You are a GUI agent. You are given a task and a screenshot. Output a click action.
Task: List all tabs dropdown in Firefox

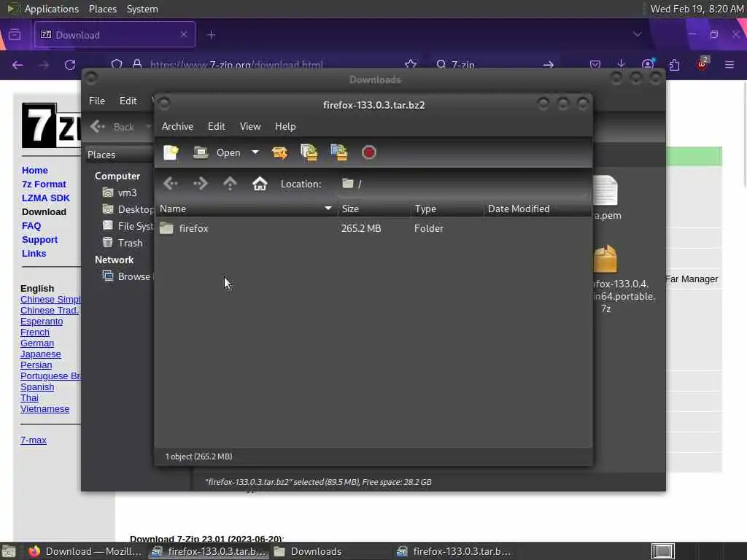tap(637, 34)
